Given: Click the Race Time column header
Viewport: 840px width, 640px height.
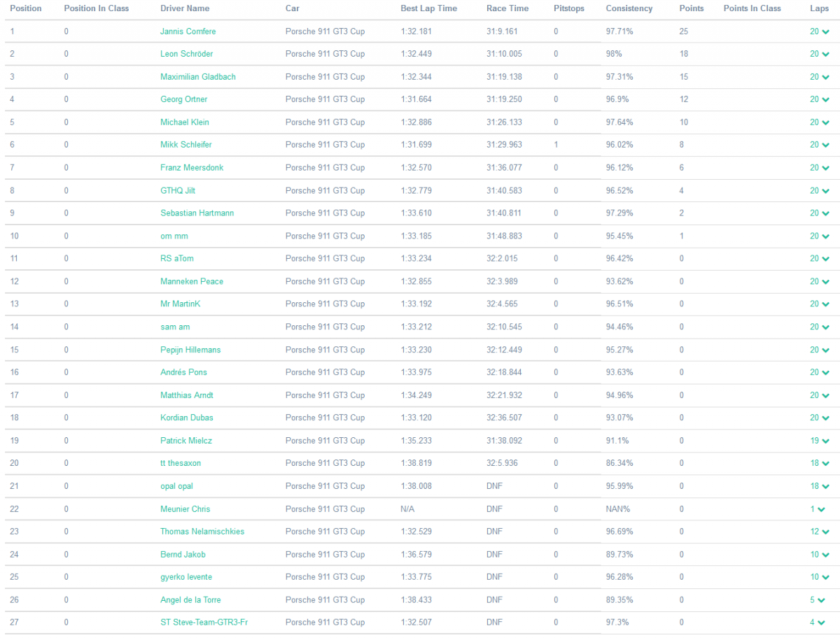Looking at the screenshot, I should coord(507,8).
